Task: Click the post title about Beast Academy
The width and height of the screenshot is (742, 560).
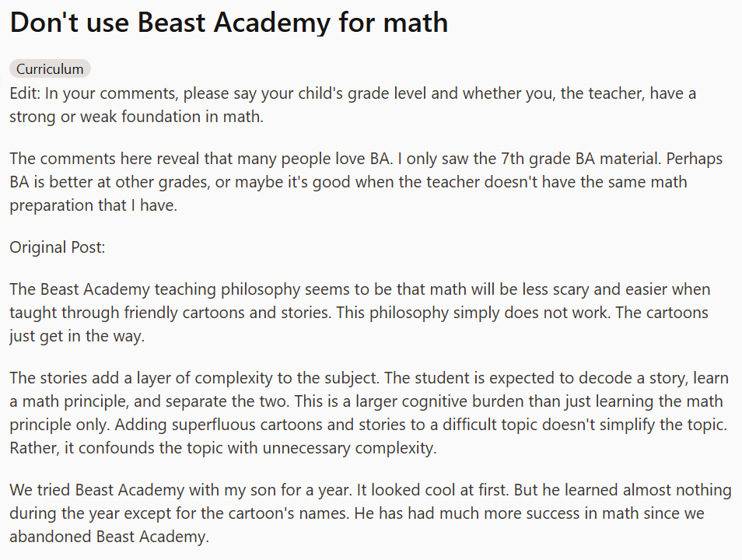Action: [229, 22]
